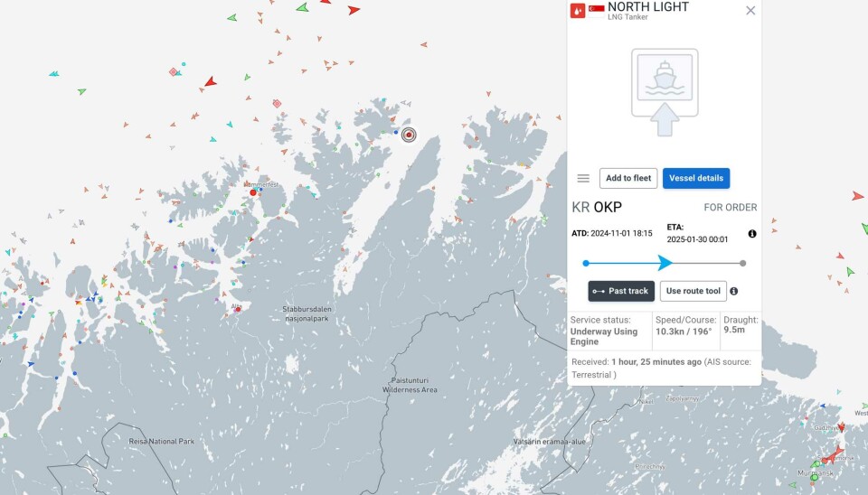Click the blue arrow on the voyage progress bar
The image size is (868, 495).
coord(665,263)
